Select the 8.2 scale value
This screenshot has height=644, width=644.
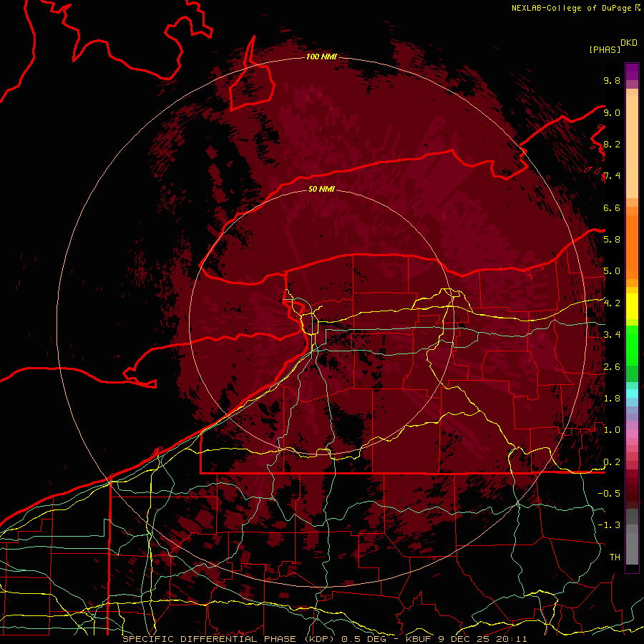612,144
